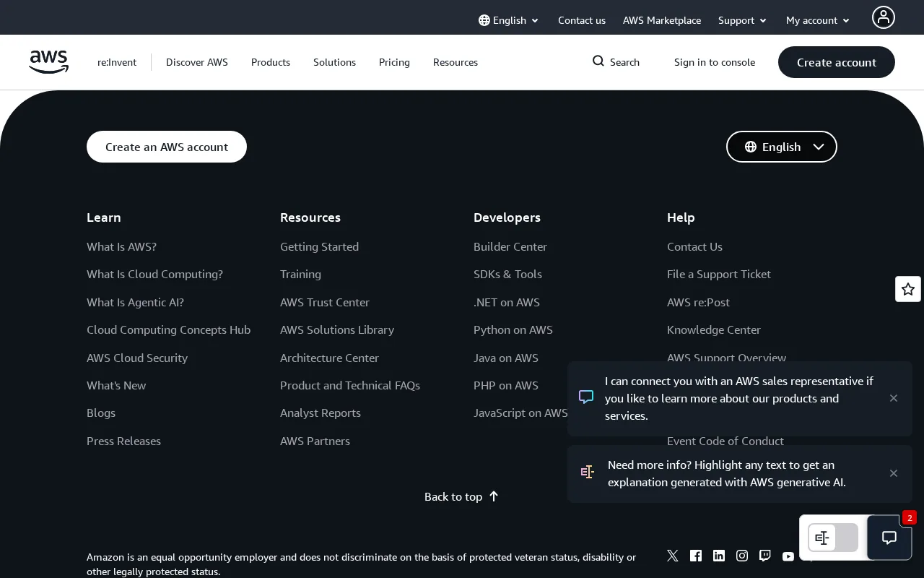This screenshot has width=924, height=578.
Task: Open What Is Agentic AI? link
Action: (x=135, y=302)
